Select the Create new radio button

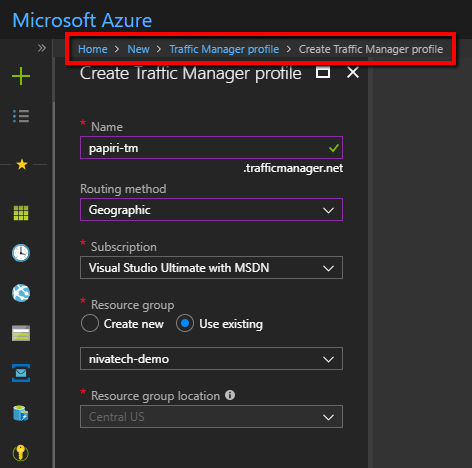click(x=90, y=323)
